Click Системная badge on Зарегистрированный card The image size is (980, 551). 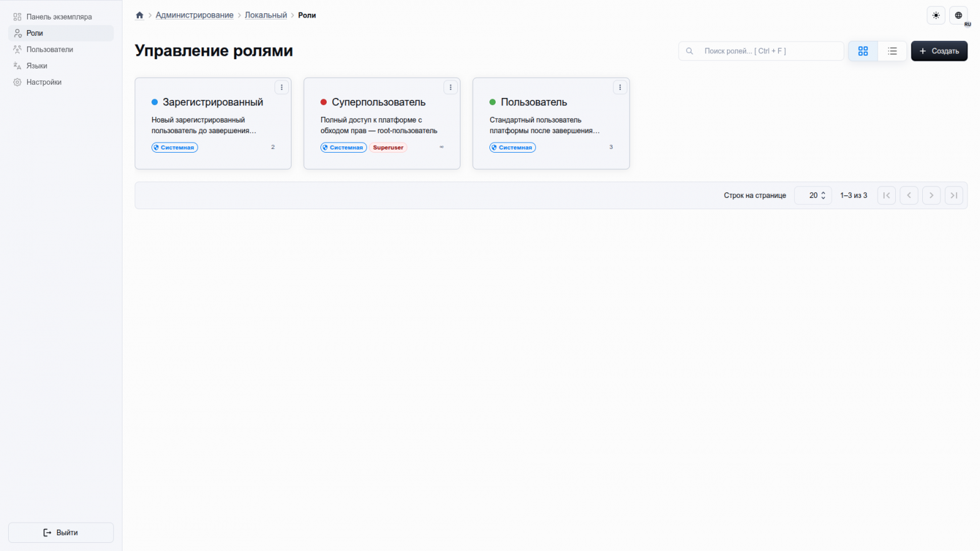click(x=175, y=148)
